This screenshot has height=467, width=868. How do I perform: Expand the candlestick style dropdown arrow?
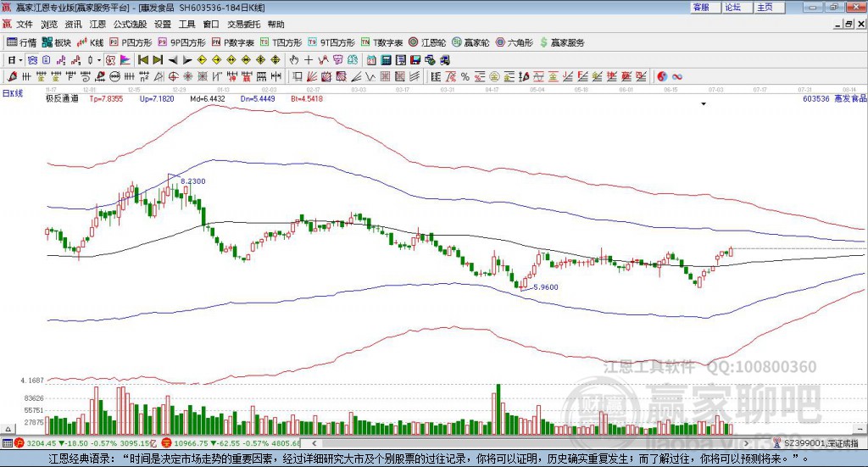click(99, 60)
